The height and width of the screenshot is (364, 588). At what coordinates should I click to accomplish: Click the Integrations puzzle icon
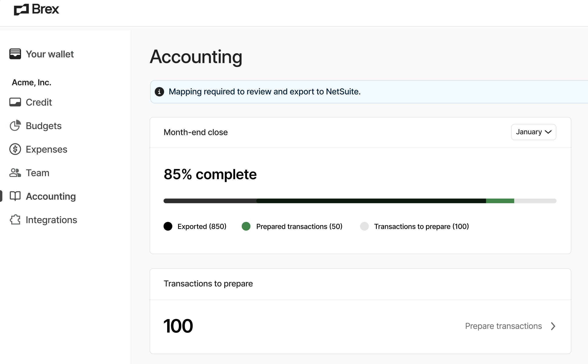(15, 220)
